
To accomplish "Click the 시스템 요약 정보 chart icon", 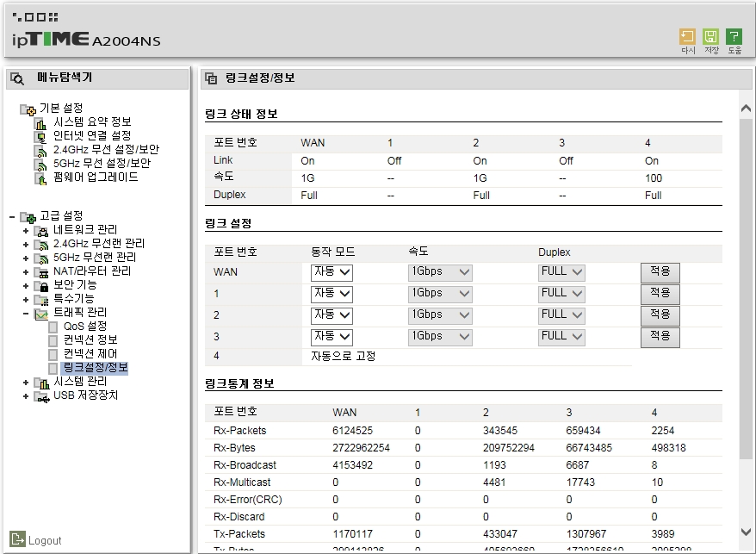I will (x=41, y=123).
